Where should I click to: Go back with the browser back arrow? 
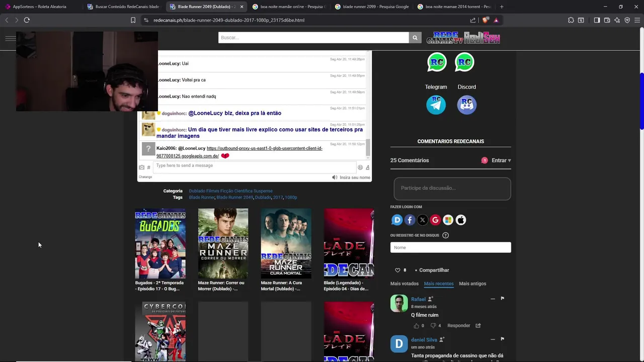[7, 20]
